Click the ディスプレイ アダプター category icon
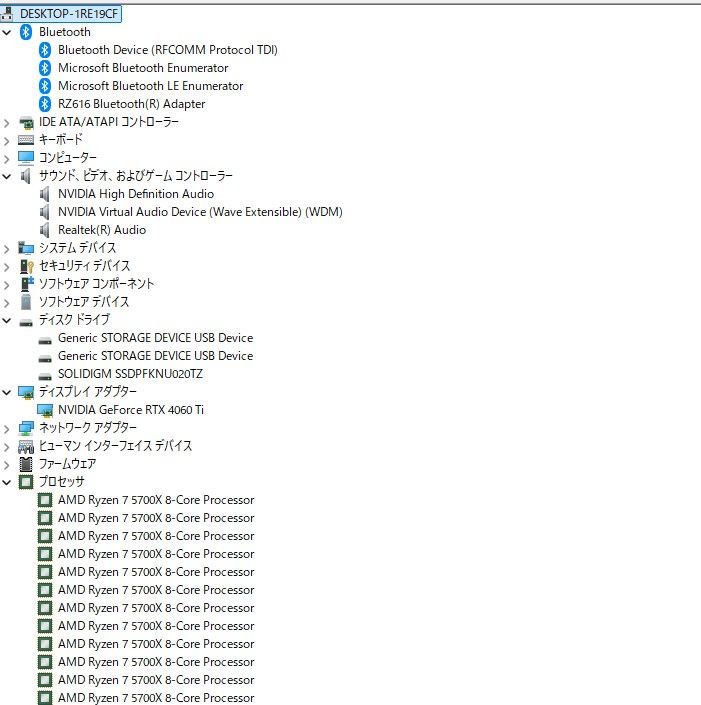 coord(26,392)
